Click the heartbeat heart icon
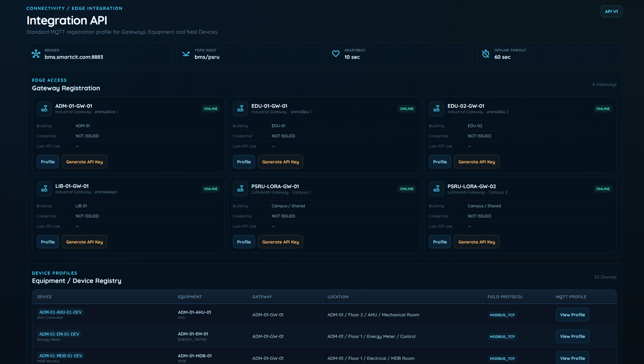The width and height of the screenshot is (644, 364). [336, 54]
